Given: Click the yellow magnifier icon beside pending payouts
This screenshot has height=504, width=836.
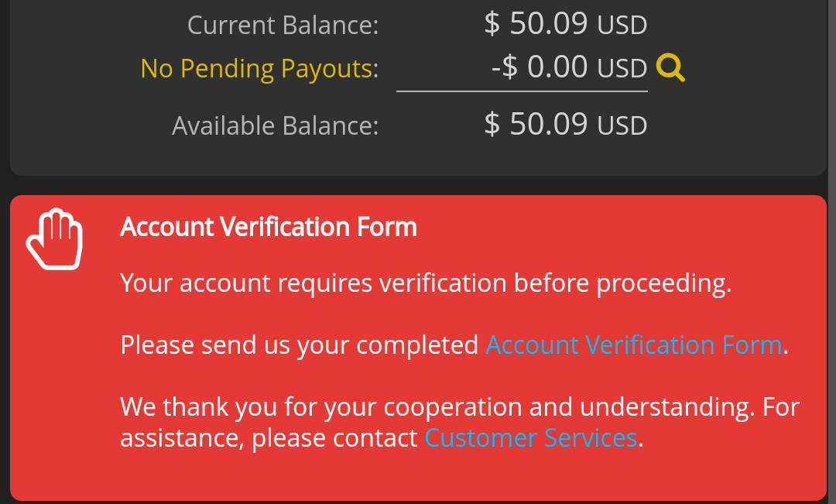Looking at the screenshot, I should (x=670, y=67).
